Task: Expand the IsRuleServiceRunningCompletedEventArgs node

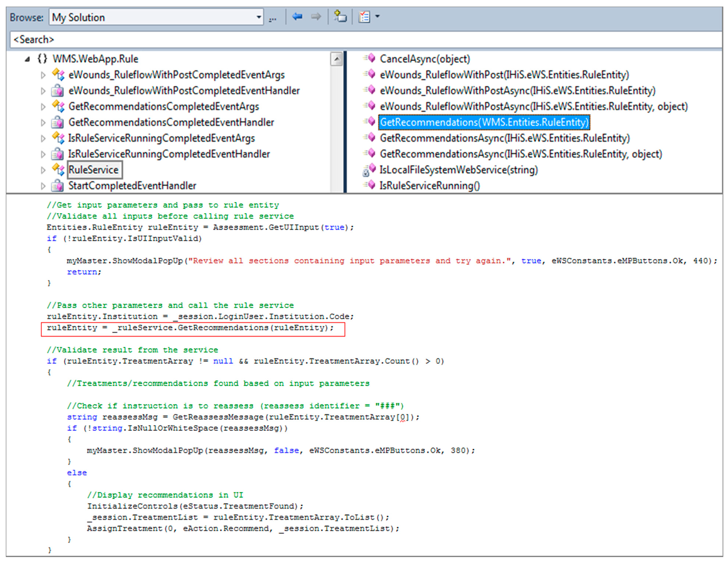Action: 43,138
